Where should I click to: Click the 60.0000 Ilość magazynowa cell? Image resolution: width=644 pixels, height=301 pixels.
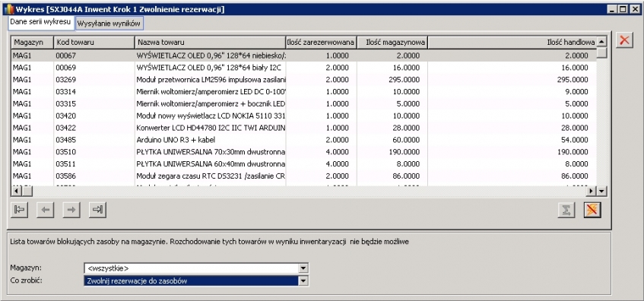pyautogui.click(x=392, y=140)
